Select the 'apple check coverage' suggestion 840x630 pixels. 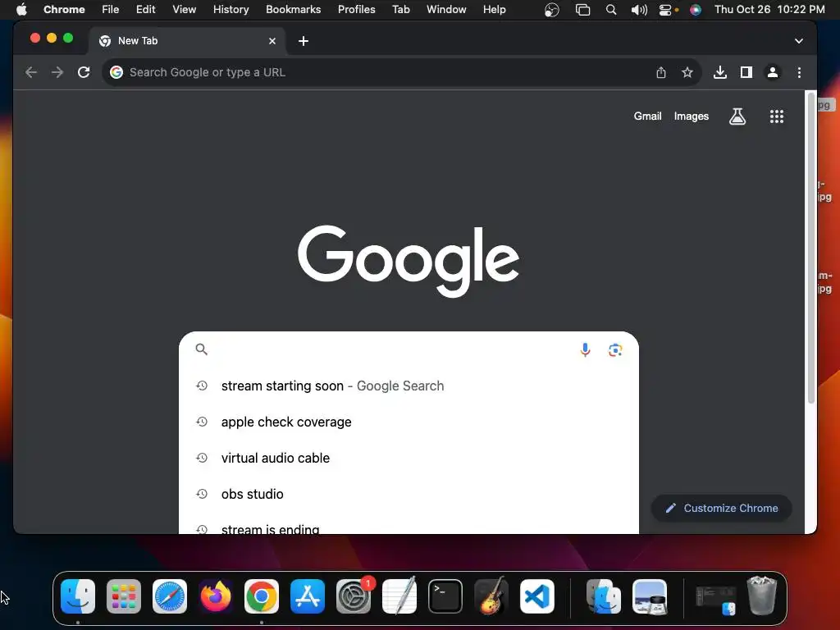coord(409,422)
